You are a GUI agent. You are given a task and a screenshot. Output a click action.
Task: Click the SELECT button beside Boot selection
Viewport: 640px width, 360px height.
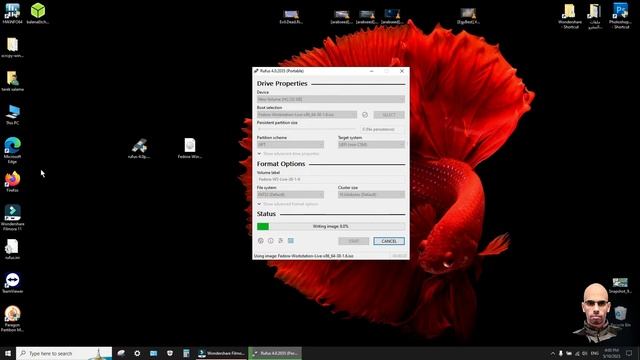pos(389,115)
